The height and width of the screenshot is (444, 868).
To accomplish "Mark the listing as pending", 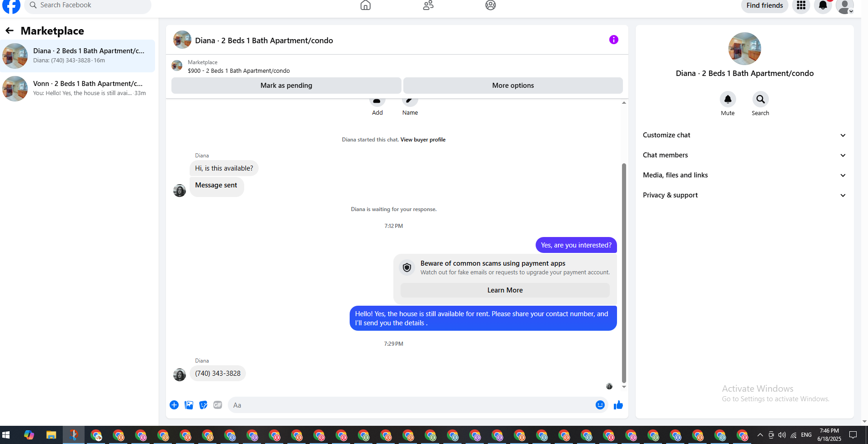I will 286,86.
